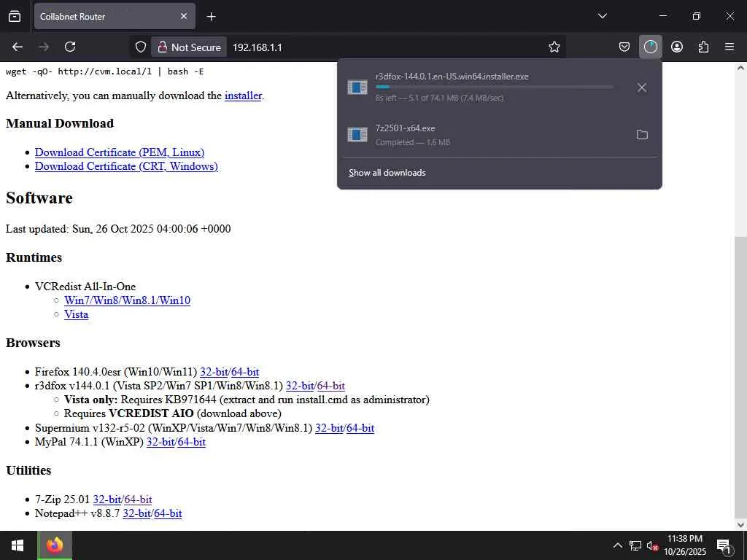
Task: Click the Not Secure padlock indicator
Action: (189, 47)
